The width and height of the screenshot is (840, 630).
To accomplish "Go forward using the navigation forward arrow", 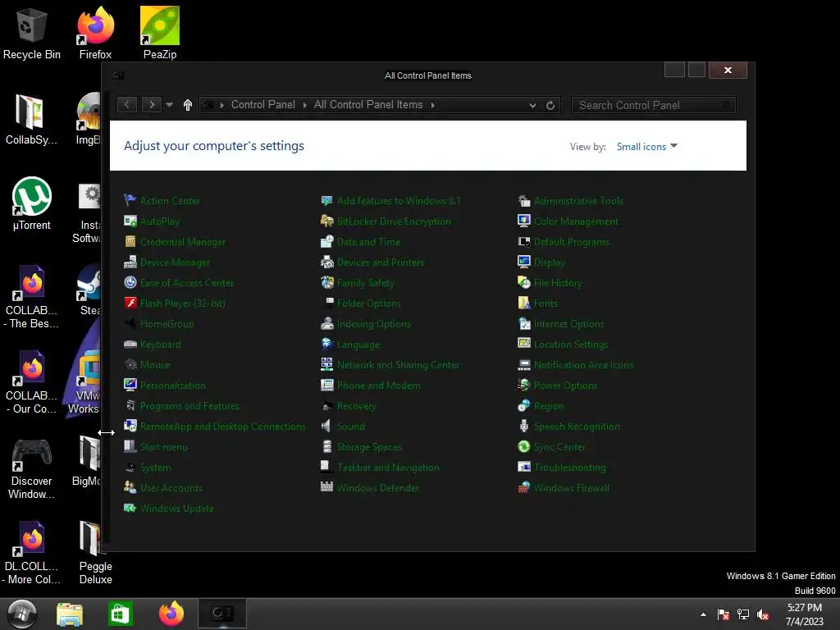I will coord(152,104).
